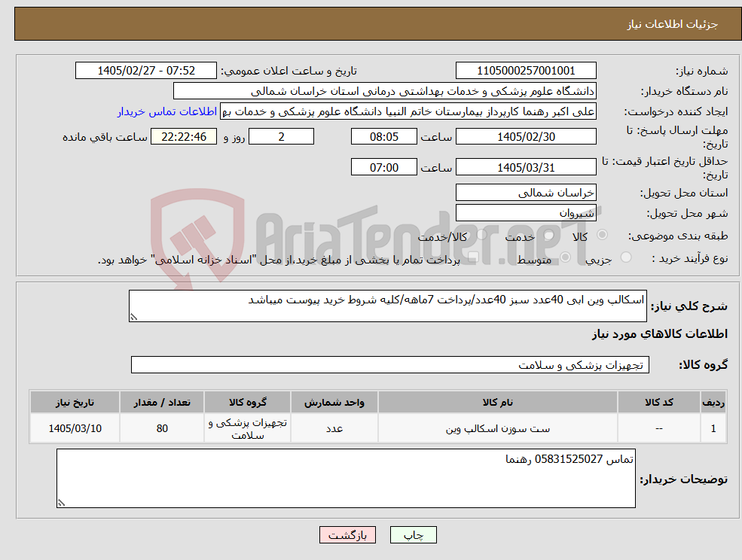Select the جزیی purchase type radio
Viewport: 742px width, 560px height.
(x=625, y=257)
